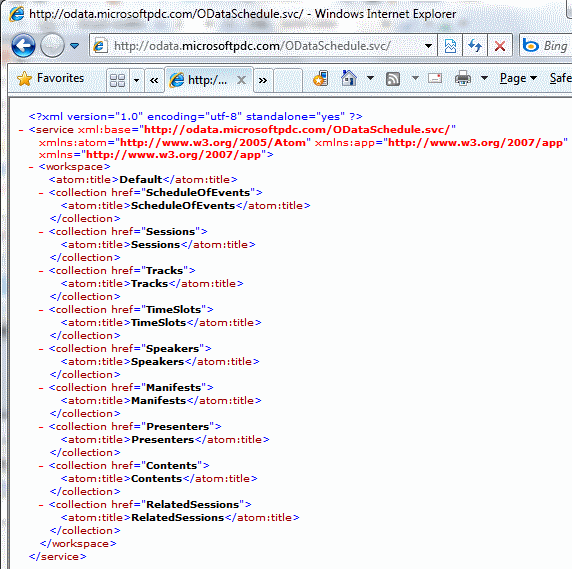Click the 'Manifests' atom:title value
Image resolution: width=572 pixels, height=569 pixels.
click(x=159, y=401)
